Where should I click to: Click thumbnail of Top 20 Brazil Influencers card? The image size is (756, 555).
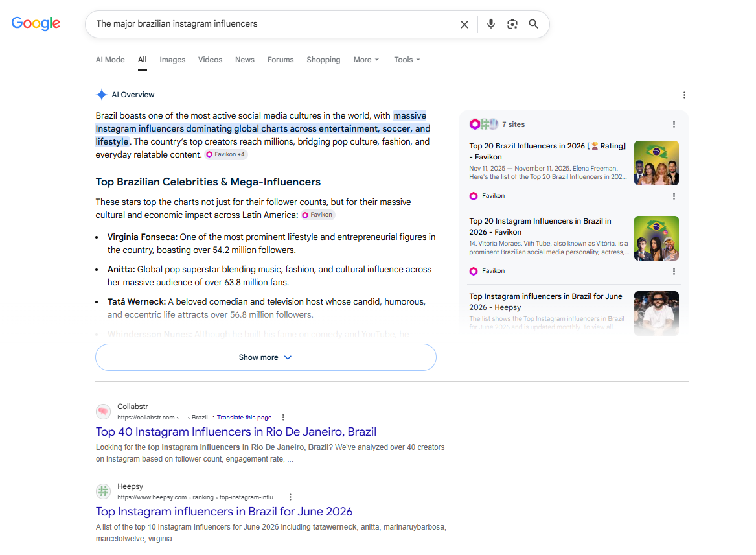tap(656, 163)
